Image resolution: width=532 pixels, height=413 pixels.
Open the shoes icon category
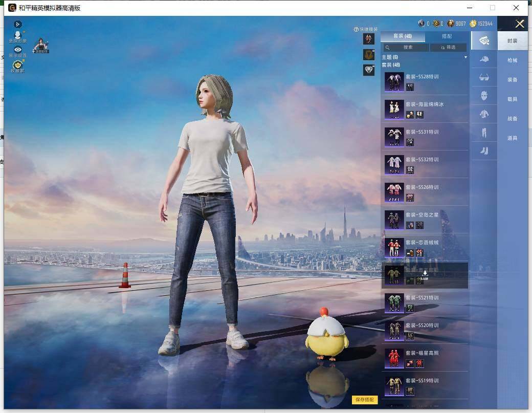[484, 150]
